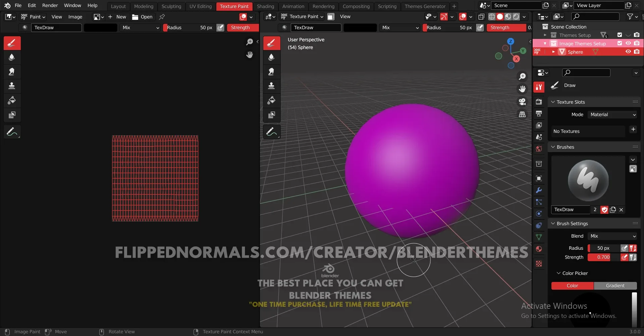Collapse the Brushes panel
The height and width of the screenshot is (336, 644).
553,147
